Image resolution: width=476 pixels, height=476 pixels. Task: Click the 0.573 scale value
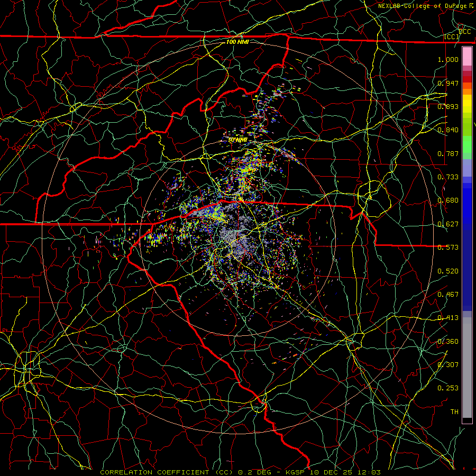click(x=448, y=248)
